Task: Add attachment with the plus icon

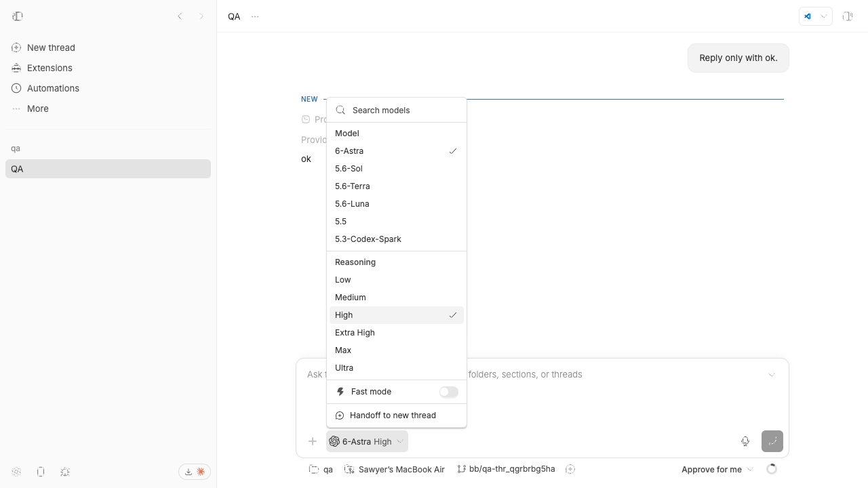Action: tap(313, 441)
